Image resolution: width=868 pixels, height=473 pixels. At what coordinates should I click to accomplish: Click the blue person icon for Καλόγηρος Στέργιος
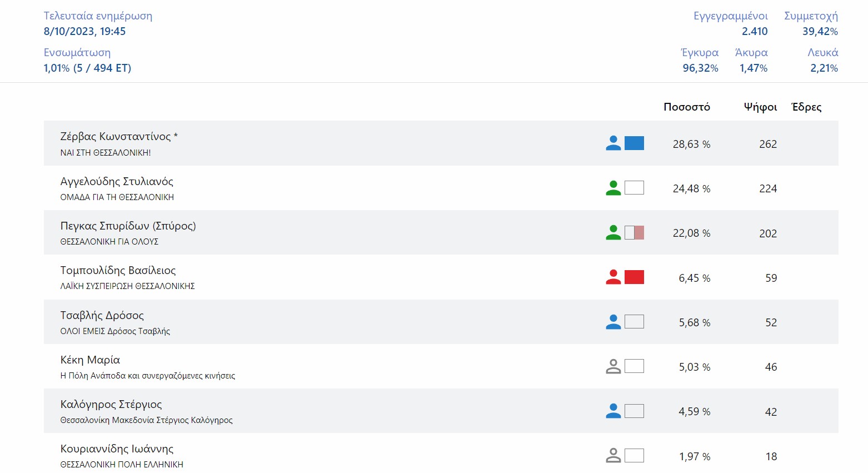click(x=613, y=411)
